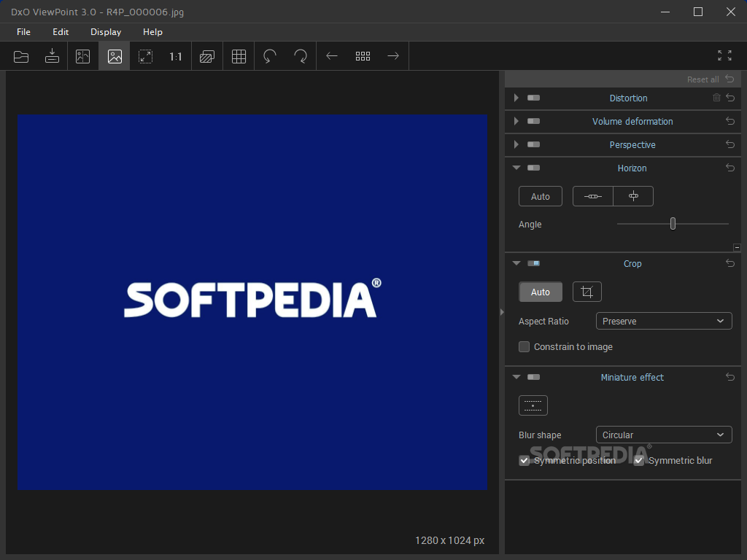Open the File menu
The height and width of the screenshot is (560, 747).
[23, 32]
